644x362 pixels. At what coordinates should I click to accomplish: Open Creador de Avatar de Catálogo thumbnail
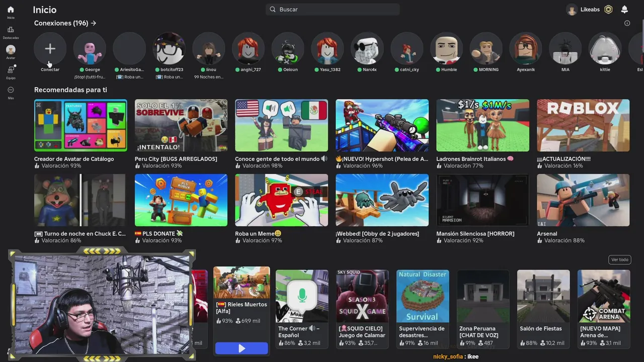tap(80, 125)
